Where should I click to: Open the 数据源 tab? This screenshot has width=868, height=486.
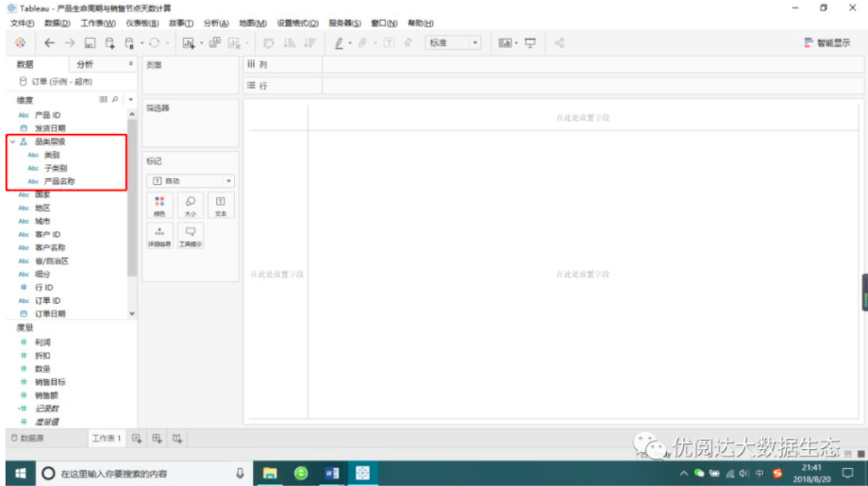(x=27, y=438)
